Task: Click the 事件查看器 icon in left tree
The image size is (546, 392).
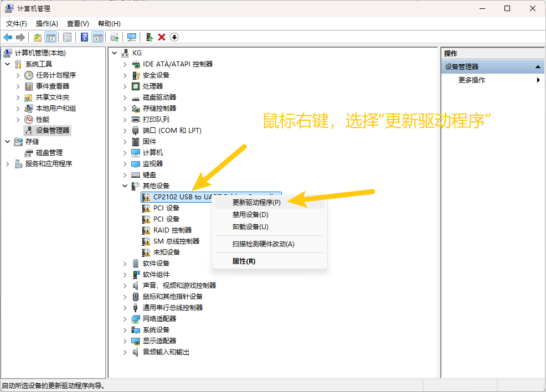Action: [x=29, y=86]
